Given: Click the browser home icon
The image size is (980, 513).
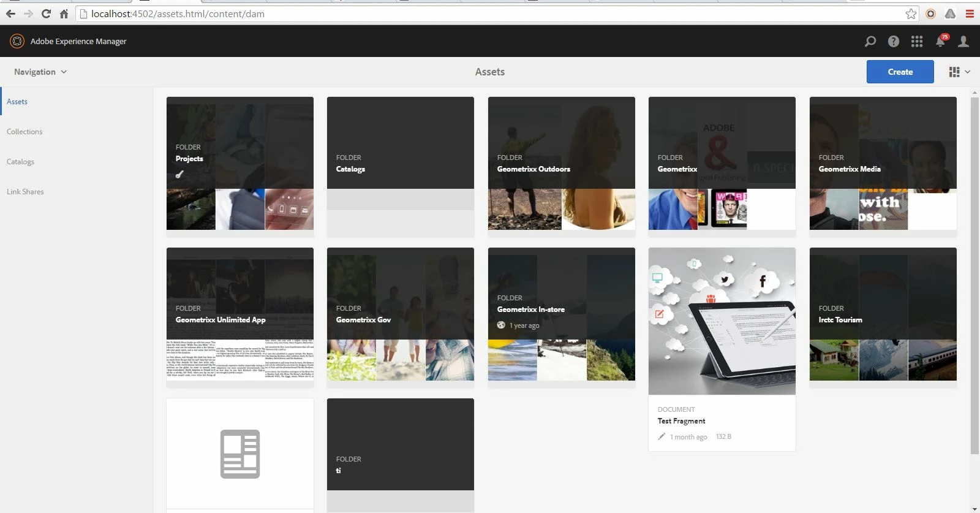Looking at the screenshot, I should coord(64,13).
